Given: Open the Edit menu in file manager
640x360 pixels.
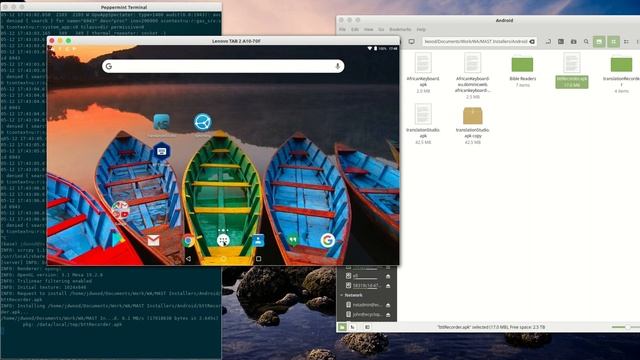Looking at the screenshot, I should point(355,29).
